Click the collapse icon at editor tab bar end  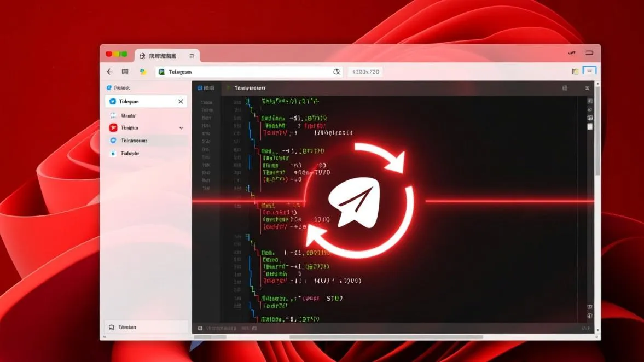587,88
